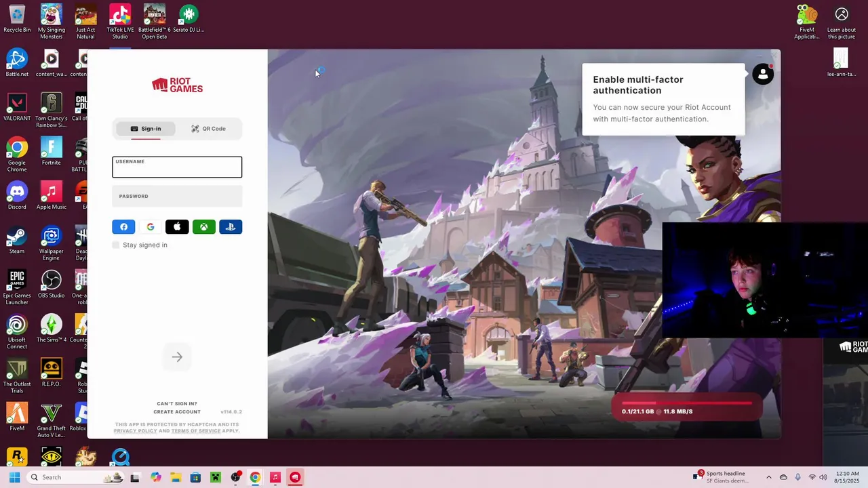Image resolution: width=868 pixels, height=488 pixels.
Task: Open the Wi-Fi network tray icon
Action: pyautogui.click(x=812, y=477)
